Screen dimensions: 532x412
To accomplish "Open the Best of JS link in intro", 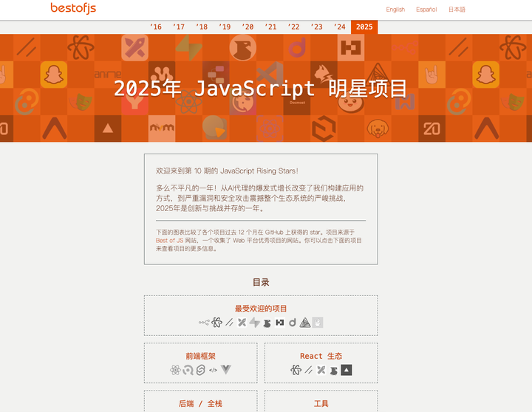I will pyautogui.click(x=169, y=241).
